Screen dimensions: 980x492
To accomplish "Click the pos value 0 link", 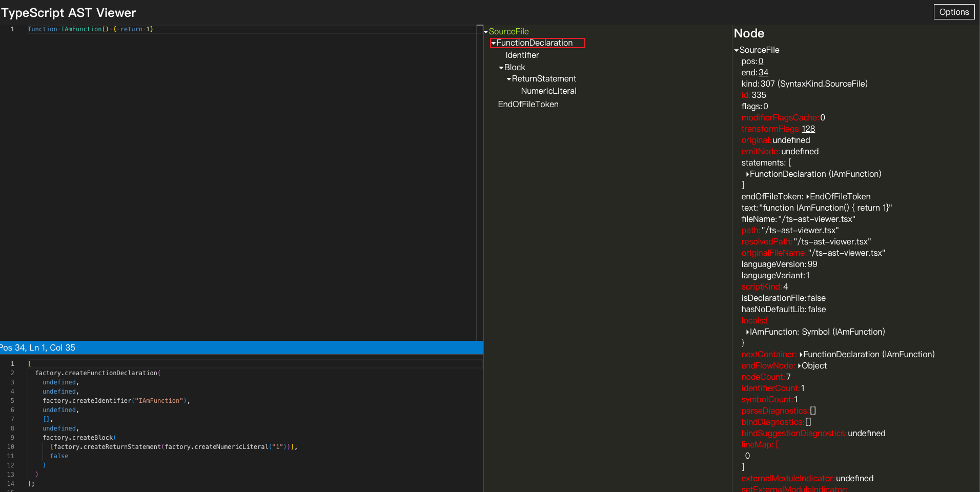I will click(x=761, y=61).
